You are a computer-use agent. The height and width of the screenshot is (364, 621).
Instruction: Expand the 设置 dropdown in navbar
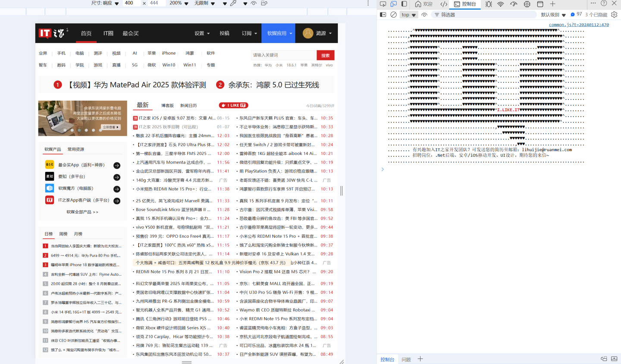[202, 33]
